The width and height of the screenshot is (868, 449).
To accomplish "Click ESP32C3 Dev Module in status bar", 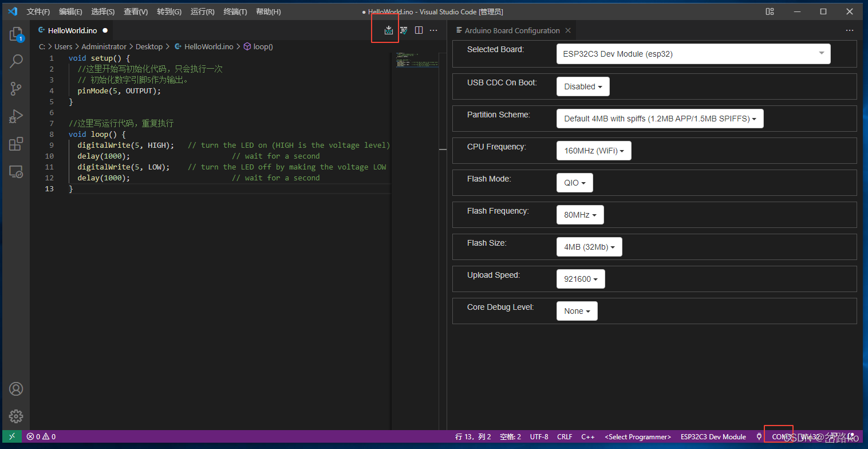I will pyautogui.click(x=713, y=436).
